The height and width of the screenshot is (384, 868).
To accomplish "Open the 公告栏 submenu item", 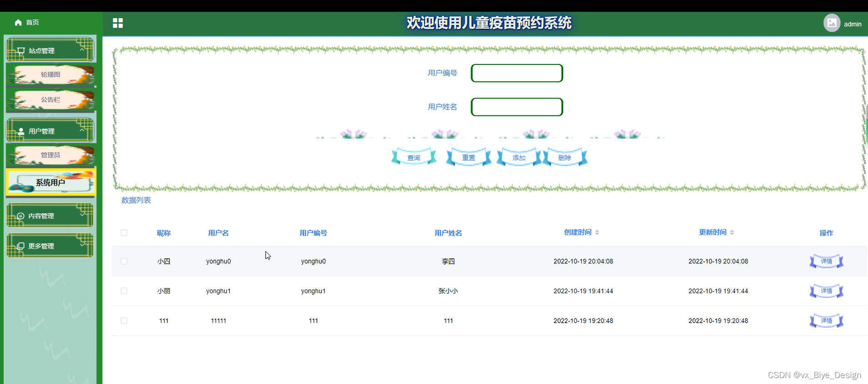I will 50,100.
